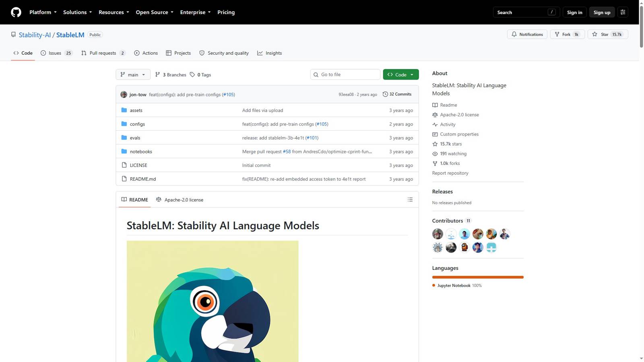Open the Security and quality tab
The height and width of the screenshot is (362, 644).
pos(224,53)
